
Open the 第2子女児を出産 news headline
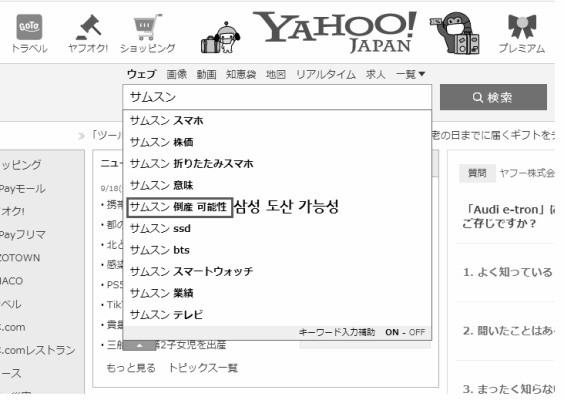pyautogui.click(x=191, y=345)
